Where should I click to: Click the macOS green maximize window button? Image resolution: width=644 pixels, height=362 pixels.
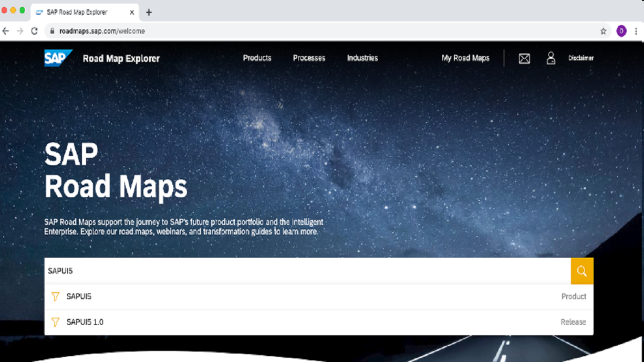(x=22, y=10)
